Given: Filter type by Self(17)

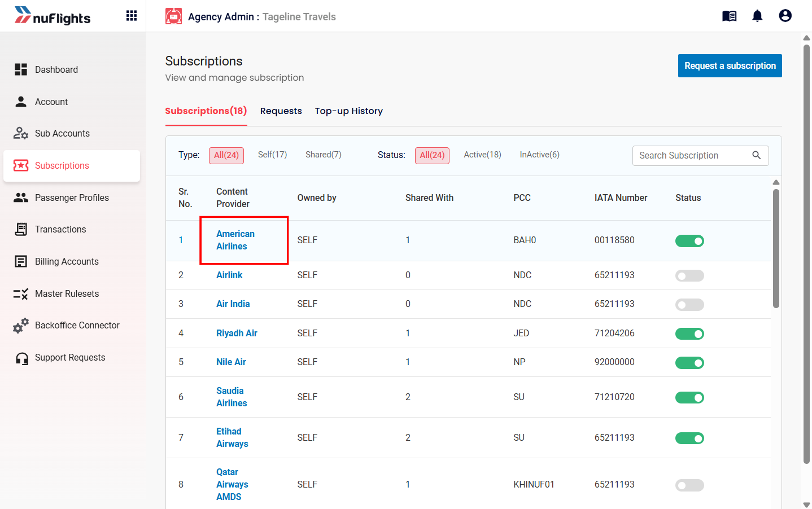Looking at the screenshot, I should click(x=273, y=155).
